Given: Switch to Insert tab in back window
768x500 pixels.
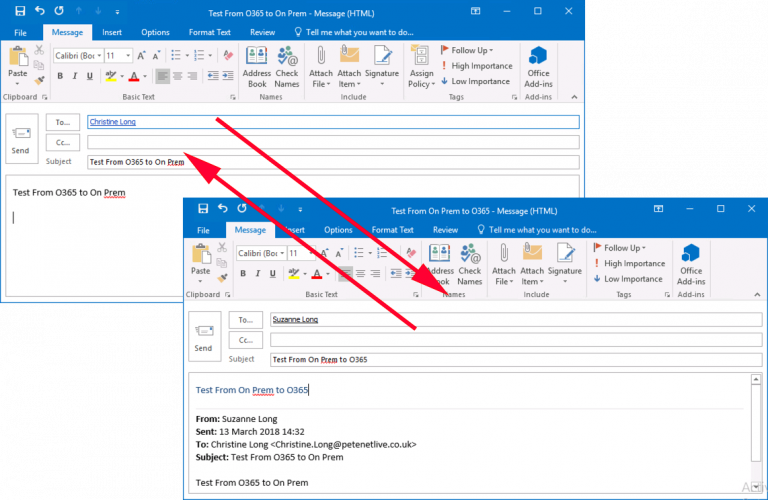Looking at the screenshot, I should [112, 32].
